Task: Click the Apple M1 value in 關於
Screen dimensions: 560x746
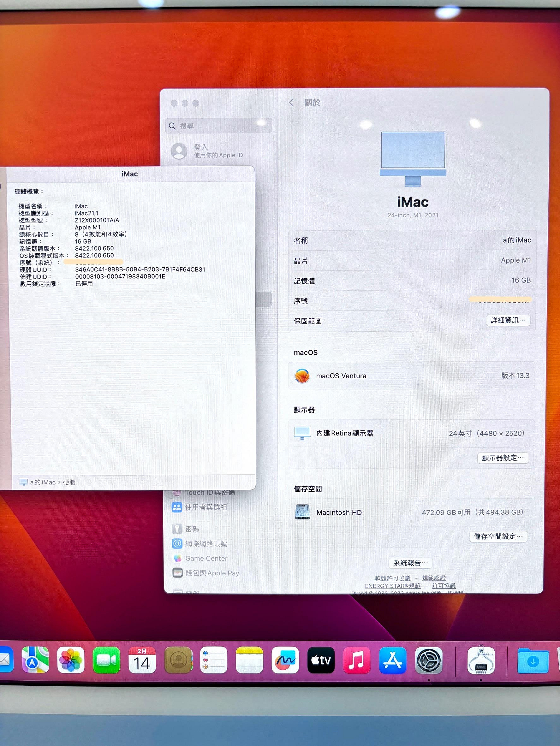Action: pyautogui.click(x=516, y=260)
